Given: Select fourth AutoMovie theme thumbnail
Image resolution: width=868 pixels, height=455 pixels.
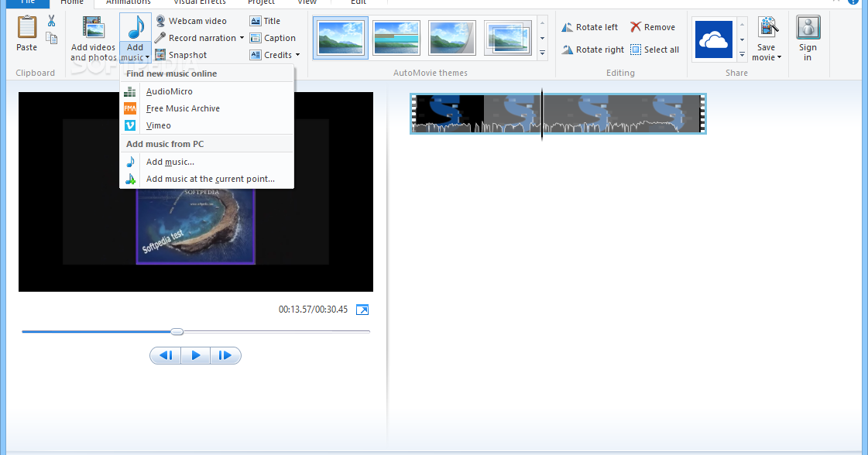Looking at the screenshot, I should [x=508, y=38].
